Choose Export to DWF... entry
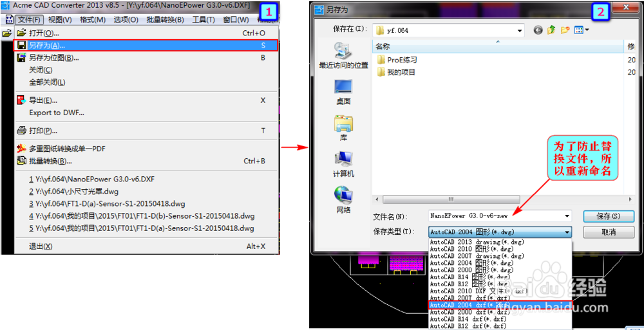Viewport: 644px width, 330px height. pos(147,113)
